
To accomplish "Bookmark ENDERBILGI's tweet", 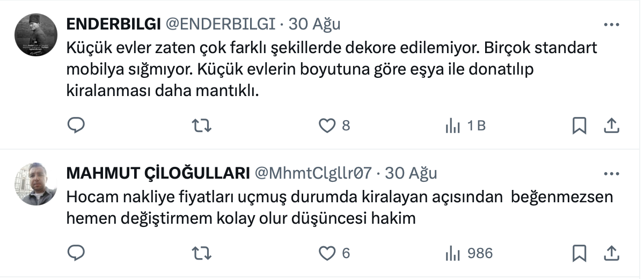I will (579, 126).
